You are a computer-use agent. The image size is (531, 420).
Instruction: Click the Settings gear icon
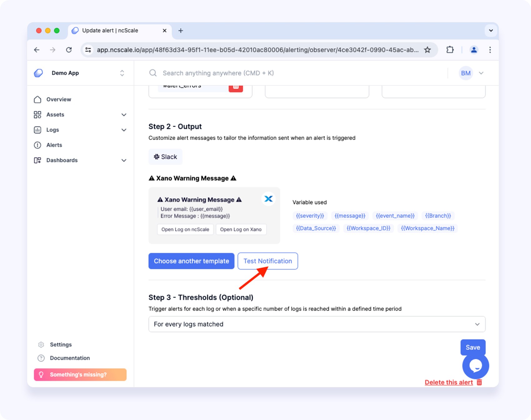(x=41, y=345)
